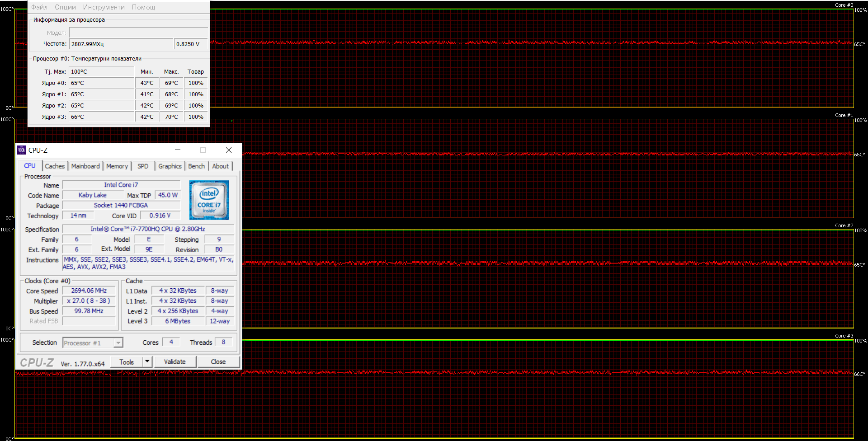Open the Помощ menu
The image size is (868, 441).
[x=143, y=7]
